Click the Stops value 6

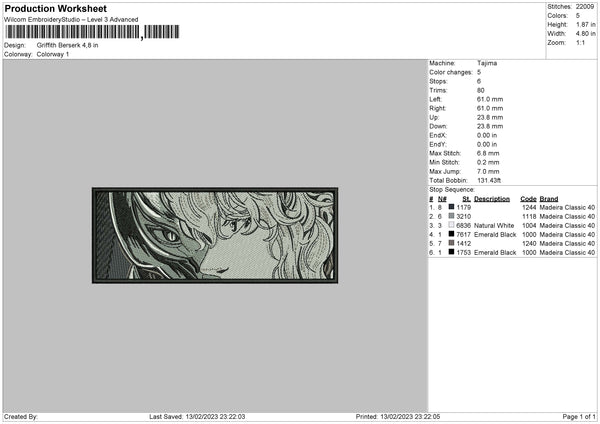coord(479,81)
